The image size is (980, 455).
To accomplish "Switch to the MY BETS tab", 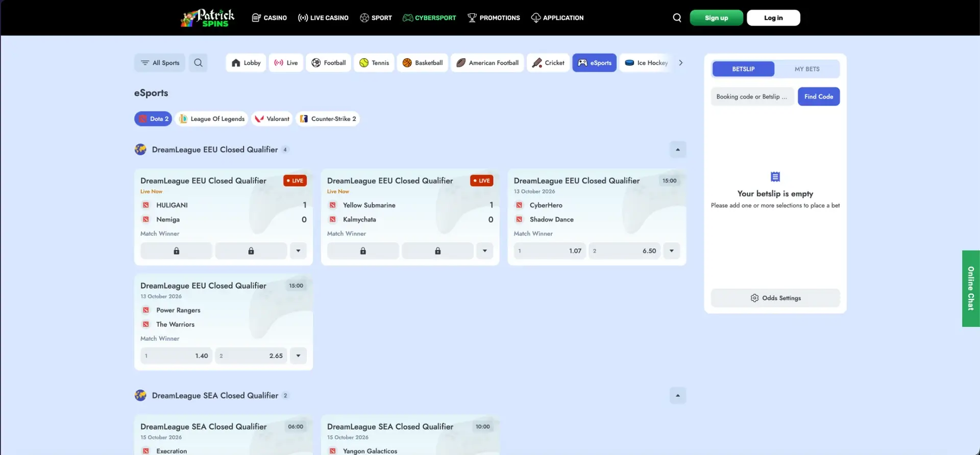I will click(807, 69).
